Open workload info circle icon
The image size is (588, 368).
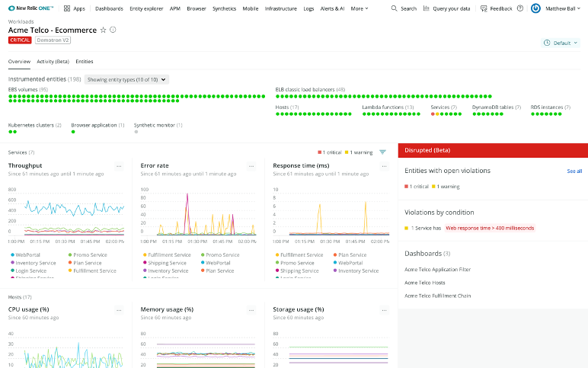[x=113, y=30]
